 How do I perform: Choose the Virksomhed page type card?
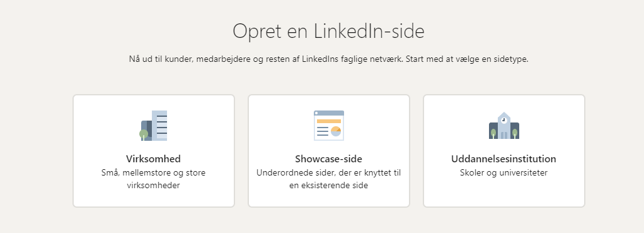[154, 151]
